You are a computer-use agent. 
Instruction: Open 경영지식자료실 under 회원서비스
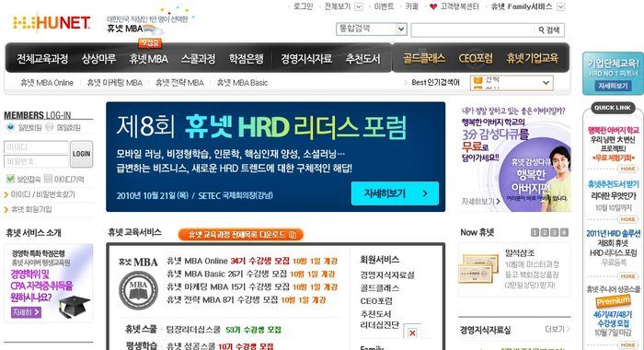387,274
